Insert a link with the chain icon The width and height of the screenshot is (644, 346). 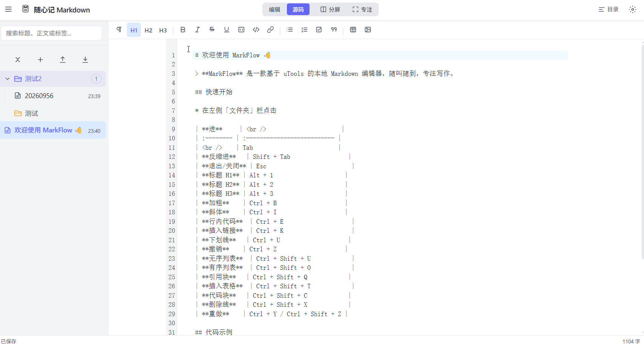270,30
